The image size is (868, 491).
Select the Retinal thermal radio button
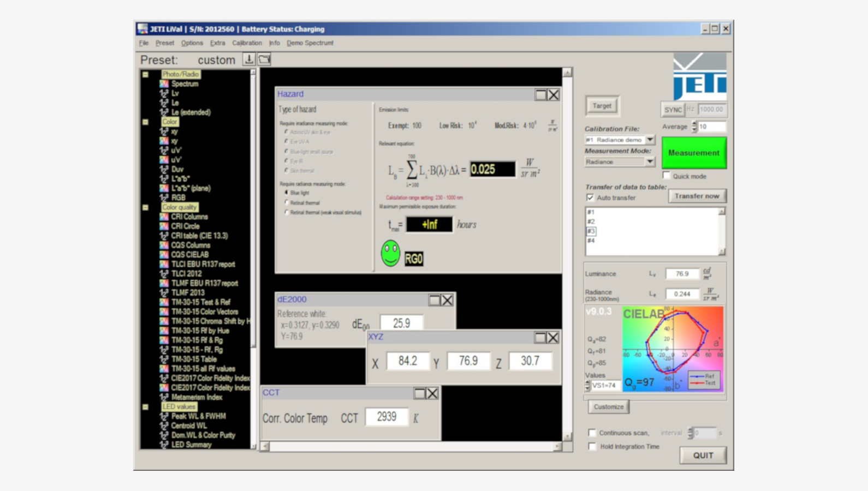point(287,202)
